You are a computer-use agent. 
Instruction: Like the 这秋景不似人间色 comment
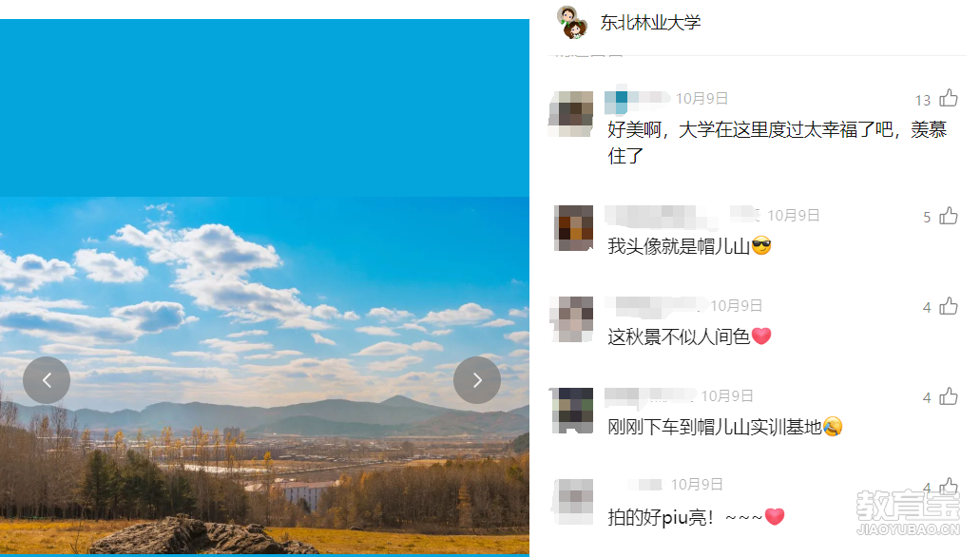(949, 306)
